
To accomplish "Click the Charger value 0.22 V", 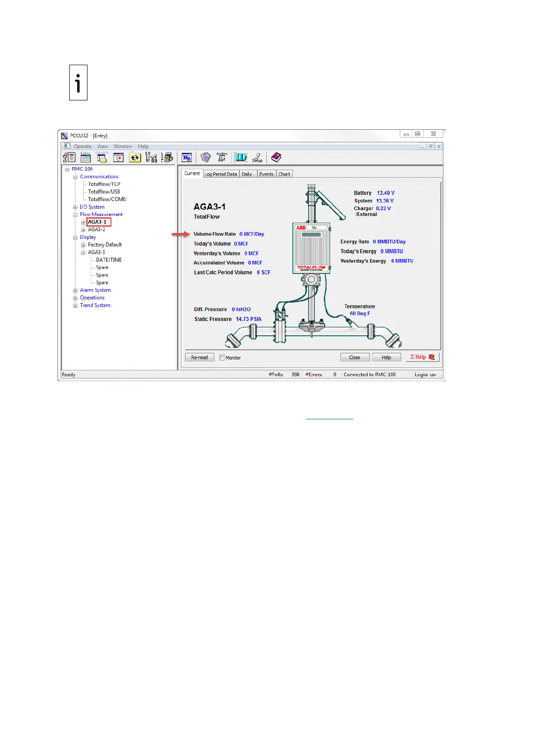I will [383, 208].
